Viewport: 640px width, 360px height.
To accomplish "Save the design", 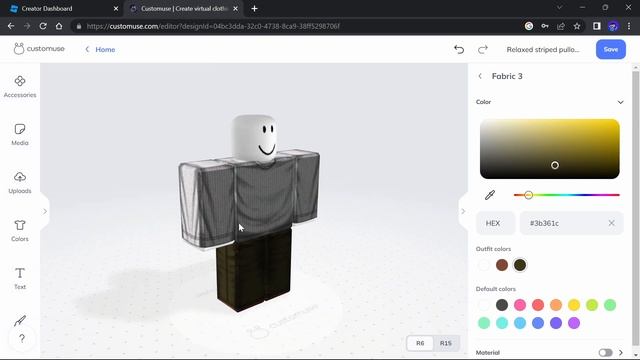I will pyautogui.click(x=611, y=49).
